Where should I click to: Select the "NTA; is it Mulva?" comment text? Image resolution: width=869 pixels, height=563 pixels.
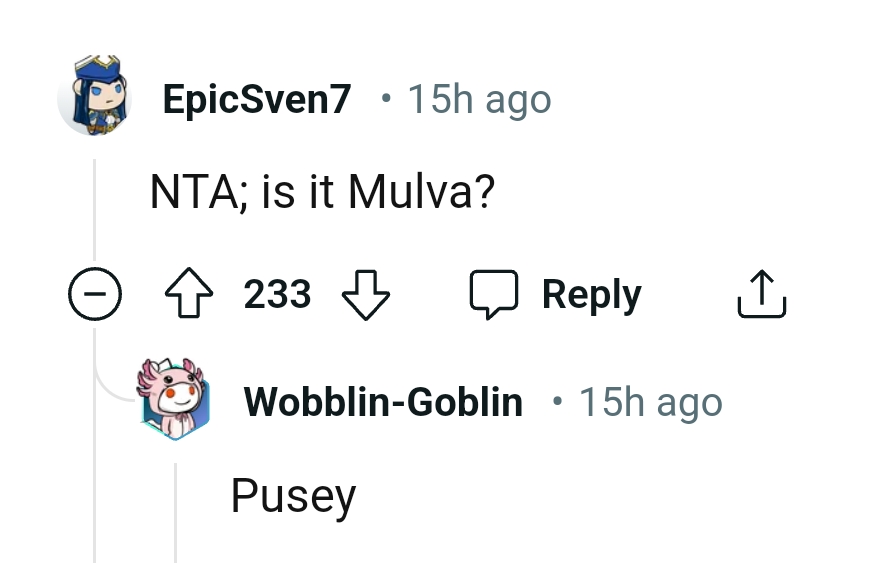pos(322,192)
